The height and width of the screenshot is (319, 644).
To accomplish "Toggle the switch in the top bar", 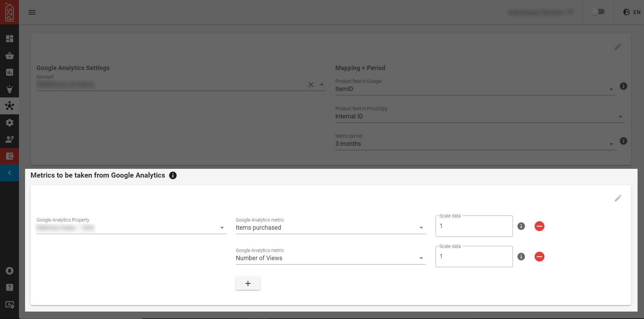I will (x=598, y=12).
